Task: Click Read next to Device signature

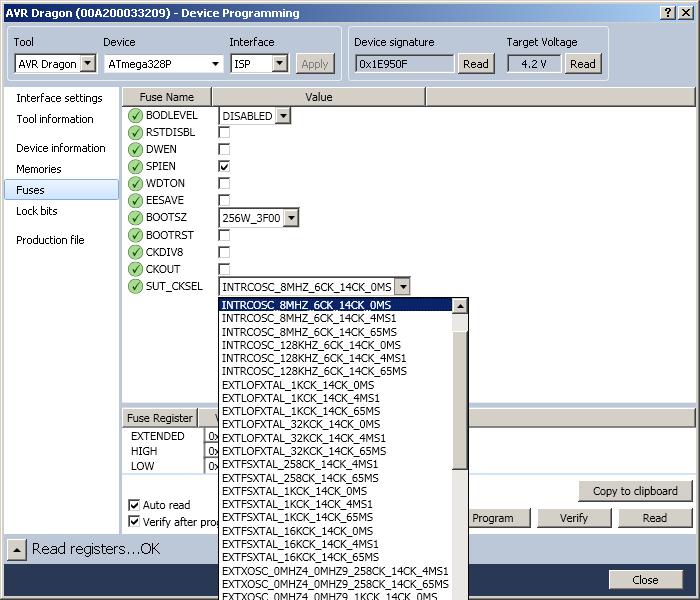Action: click(x=475, y=64)
